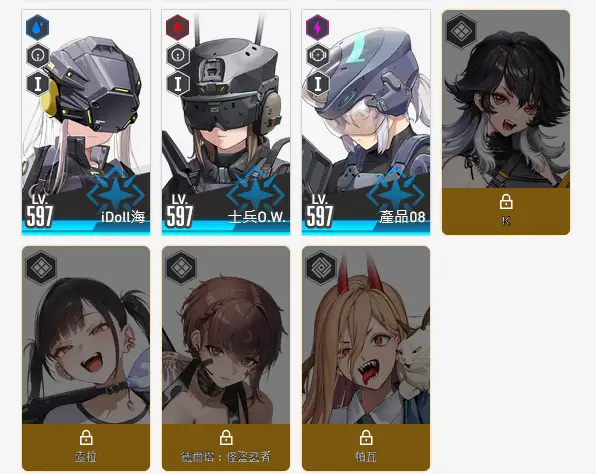This screenshot has height=474, width=596.
Task: Click the lock icon on 帕瓦's card
Action: (x=366, y=438)
